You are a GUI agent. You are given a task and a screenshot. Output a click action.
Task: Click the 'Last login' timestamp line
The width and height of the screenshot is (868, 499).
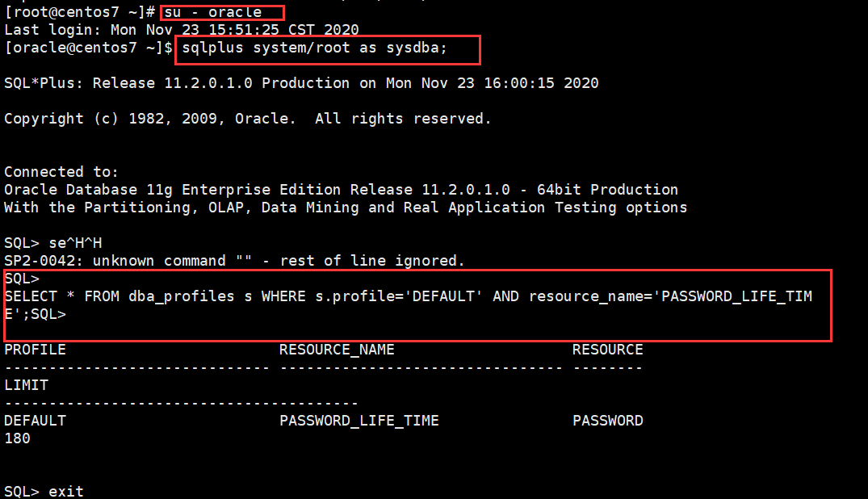(182, 30)
